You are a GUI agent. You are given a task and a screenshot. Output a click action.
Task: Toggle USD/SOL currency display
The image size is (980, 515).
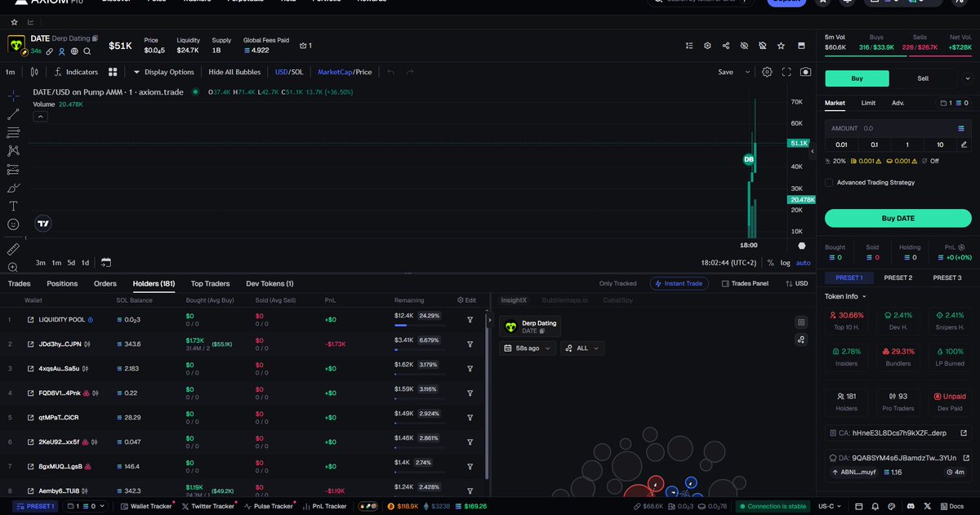(289, 72)
